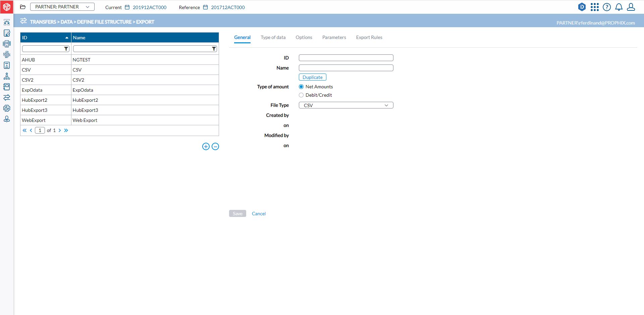Click into the Name input field
The width and height of the screenshot is (644, 315).
click(346, 68)
